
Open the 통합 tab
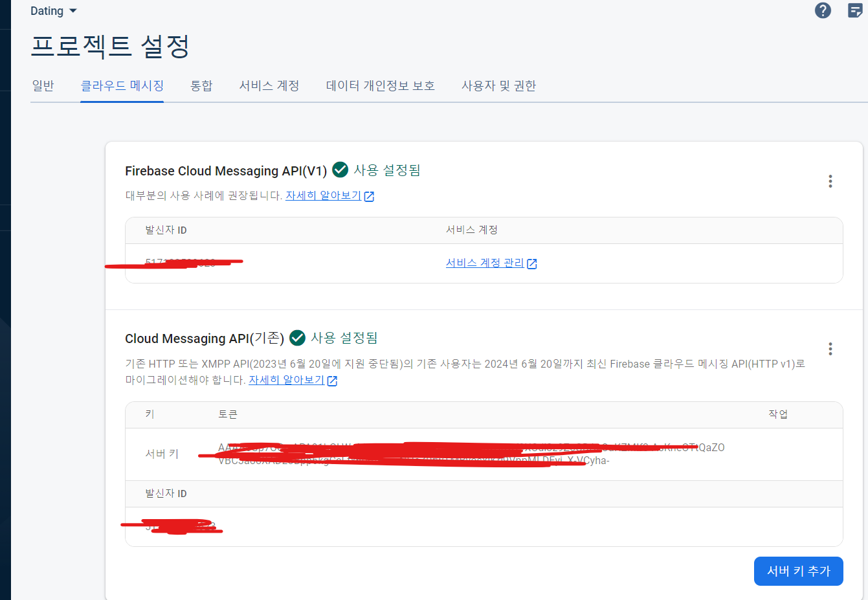tap(201, 85)
